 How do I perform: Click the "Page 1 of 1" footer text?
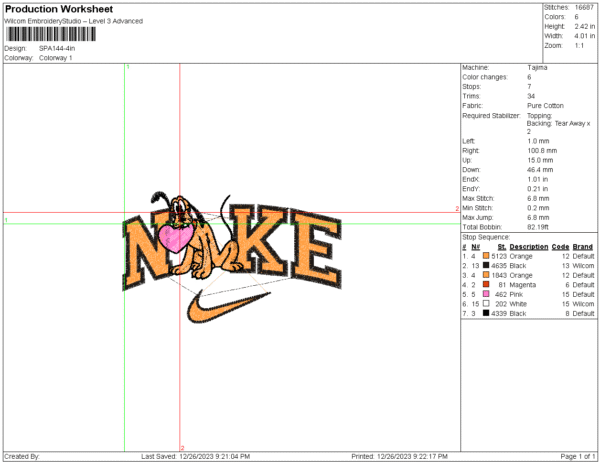click(578, 456)
